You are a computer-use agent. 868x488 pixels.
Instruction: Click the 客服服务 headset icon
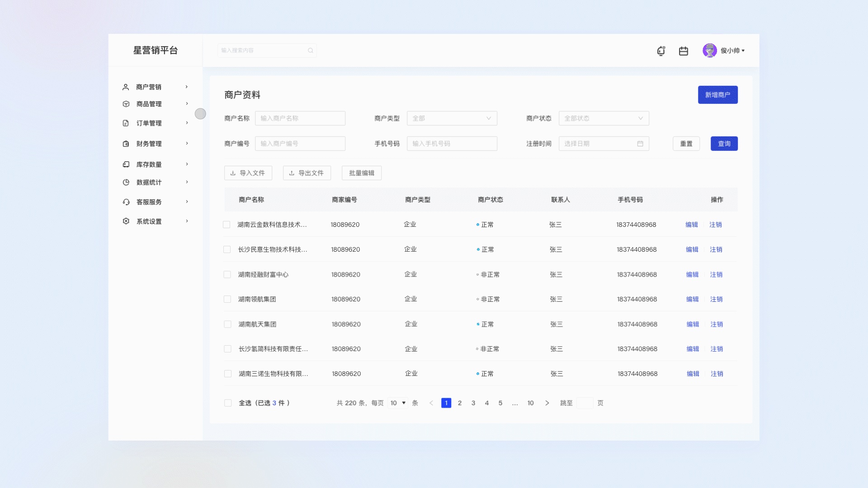tap(126, 202)
